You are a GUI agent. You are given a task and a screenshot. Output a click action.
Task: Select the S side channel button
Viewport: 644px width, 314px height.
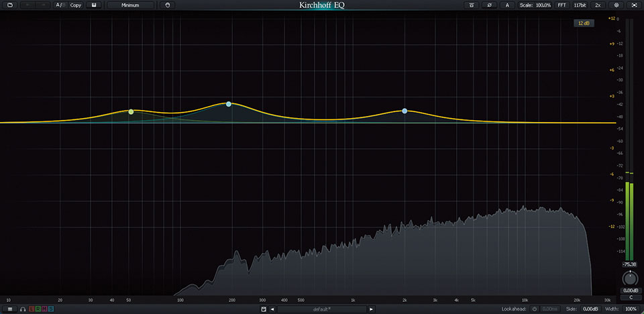(50, 309)
